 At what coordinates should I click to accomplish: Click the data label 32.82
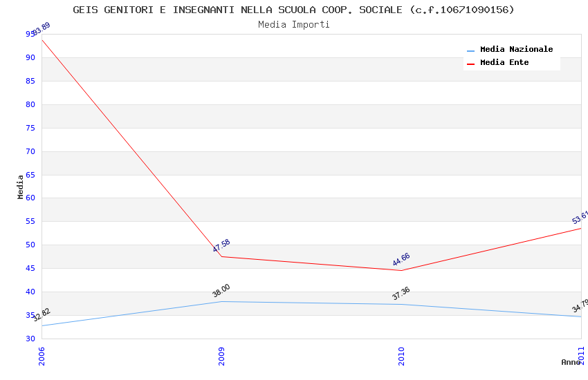[x=42, y=314]
